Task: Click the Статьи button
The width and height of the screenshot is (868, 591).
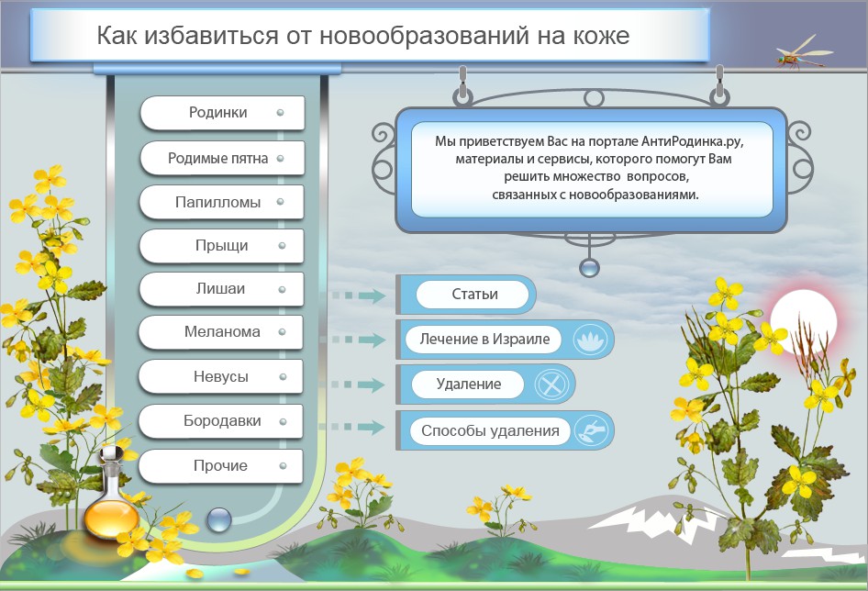Action: (x=473, y=294)
